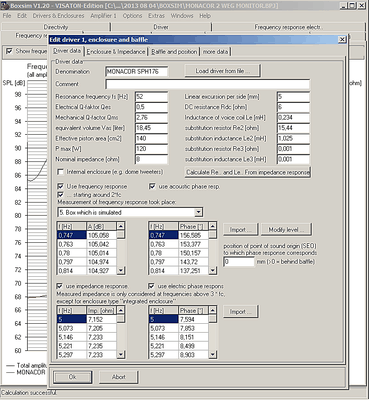Image resolution: width=369 pixels, height=400 pixels.
Task: Click 'Calculate Re.. and Le.. From impedance response'
Action: (x=248, y=172)
